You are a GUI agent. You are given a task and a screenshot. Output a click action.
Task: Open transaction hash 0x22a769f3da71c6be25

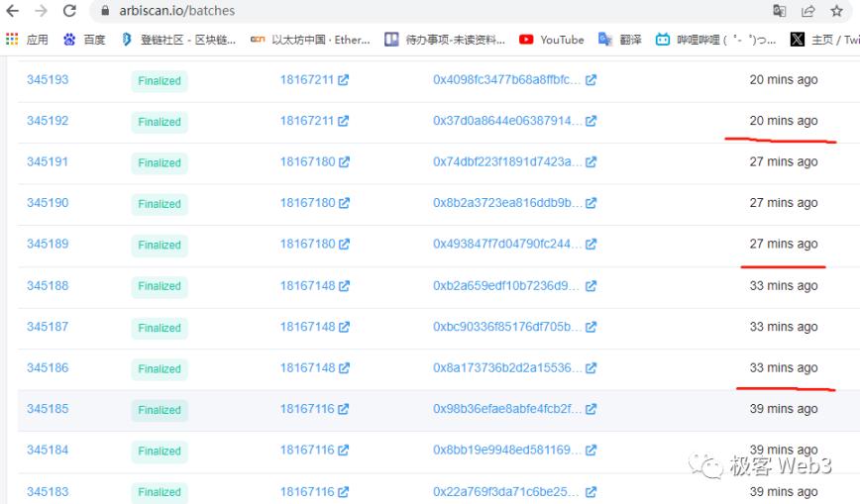click(x=506, y=491)
